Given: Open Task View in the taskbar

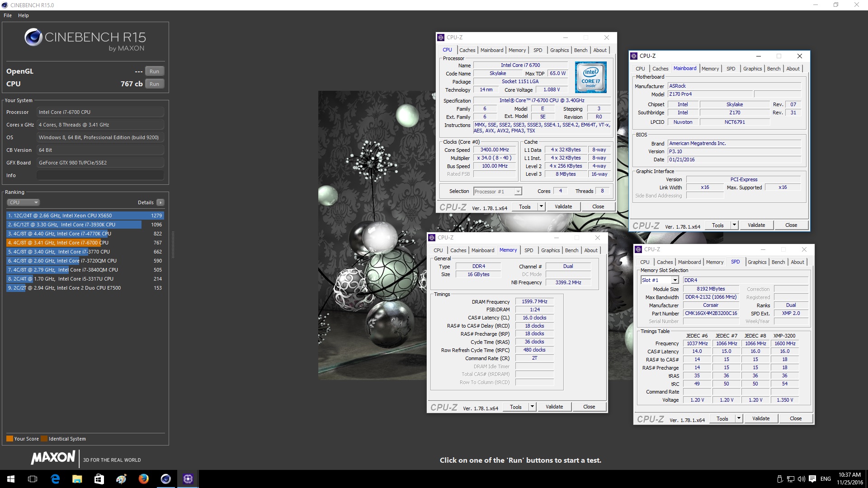Looking at the screenshot, I should coord(33,479).
